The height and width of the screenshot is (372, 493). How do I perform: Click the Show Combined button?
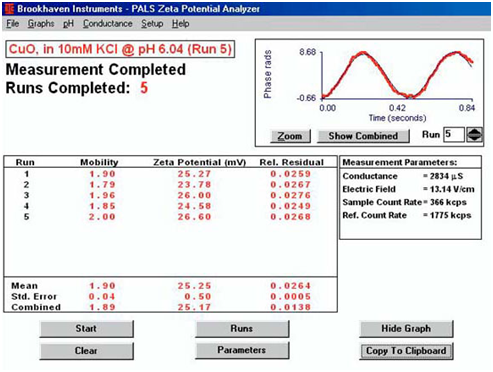363,136
